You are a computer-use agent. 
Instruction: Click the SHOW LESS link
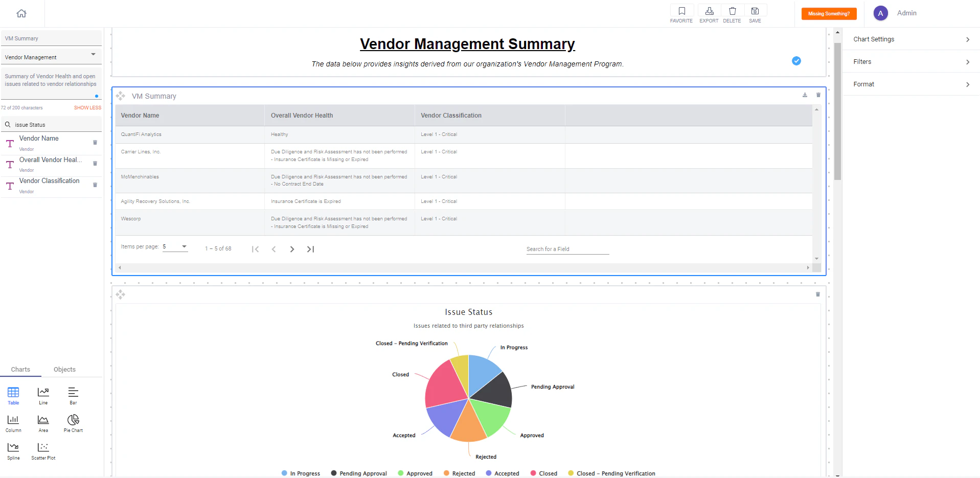click(87, 107)
